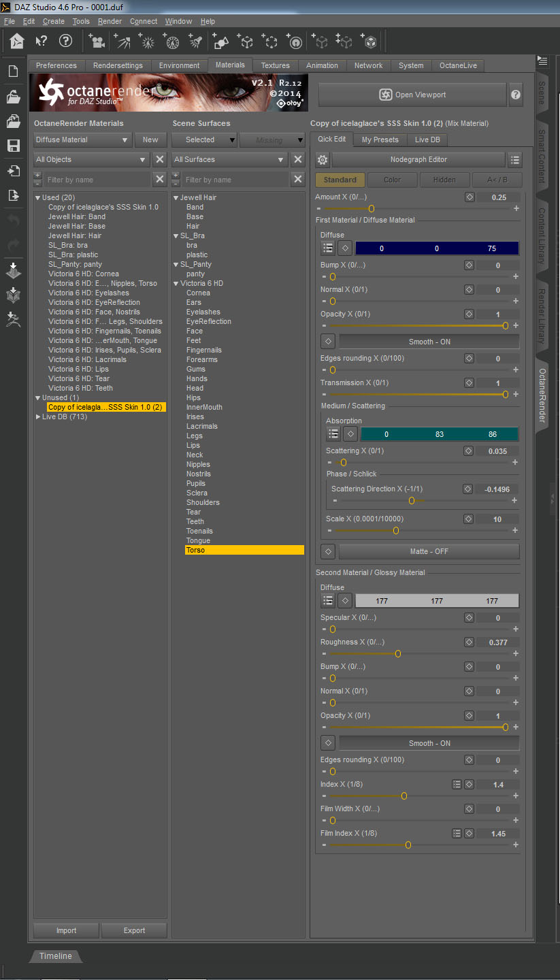Click the Amount X value field 0.25

[x=498, y=197]
